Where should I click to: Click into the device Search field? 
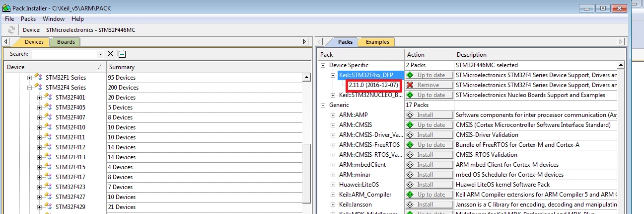tap(65, 54)
